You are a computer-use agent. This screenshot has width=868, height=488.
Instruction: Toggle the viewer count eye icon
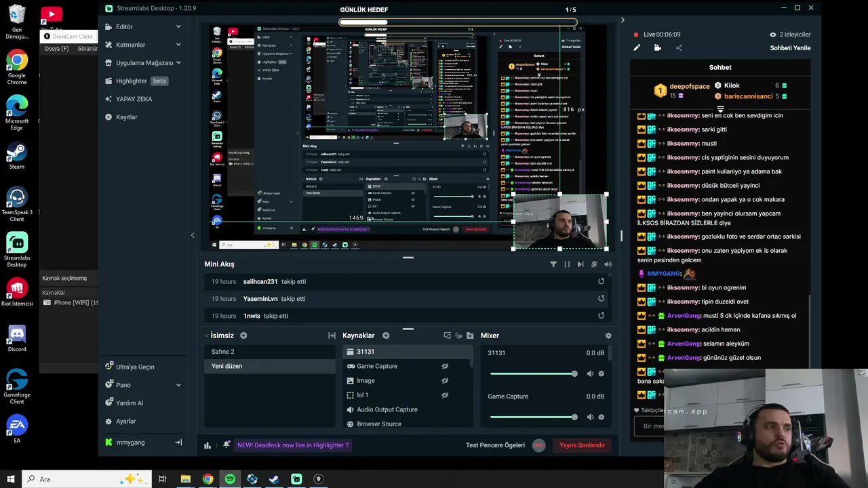(x=772, y=35)
